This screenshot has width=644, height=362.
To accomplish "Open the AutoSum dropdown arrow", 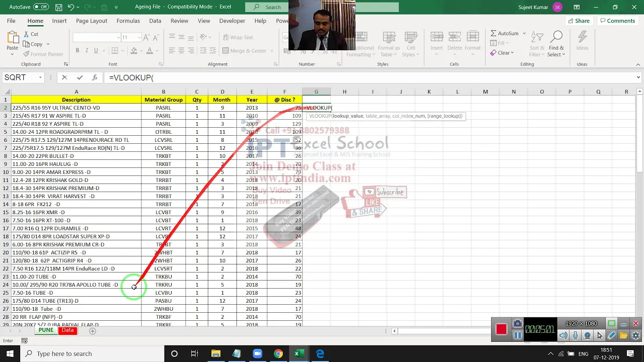I will tap(524, 33).
